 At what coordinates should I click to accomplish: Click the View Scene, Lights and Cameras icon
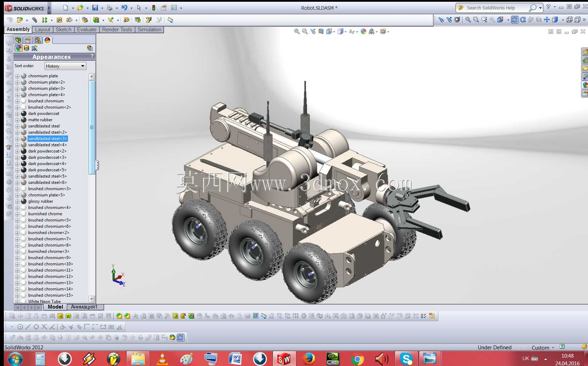point(35,48)
